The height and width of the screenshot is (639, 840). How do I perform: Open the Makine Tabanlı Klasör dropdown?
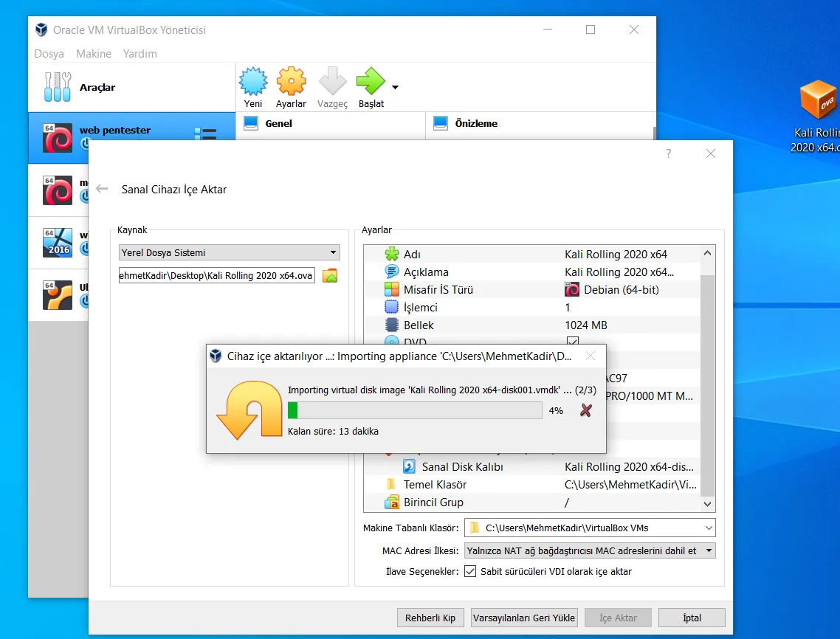coord(590,528)
